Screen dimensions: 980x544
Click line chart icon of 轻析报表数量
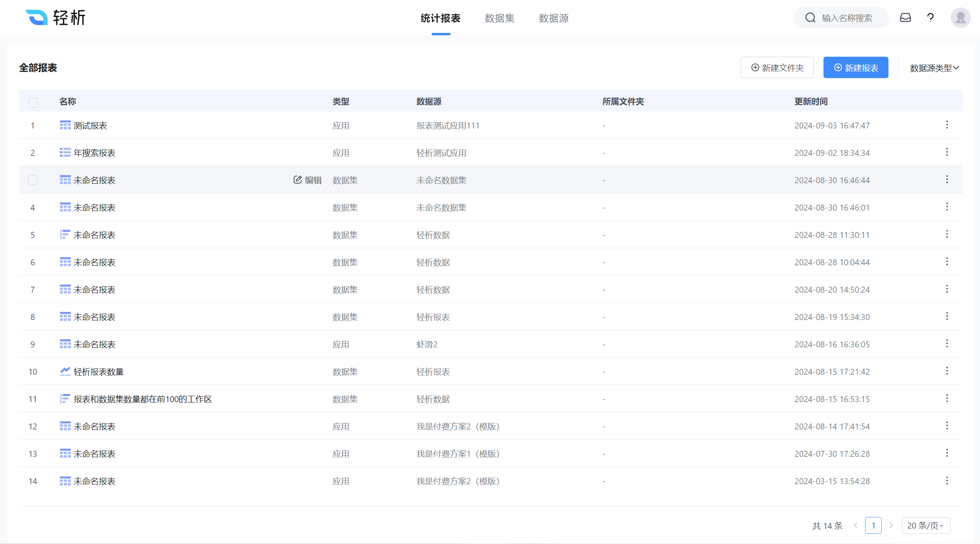point(65,372)
